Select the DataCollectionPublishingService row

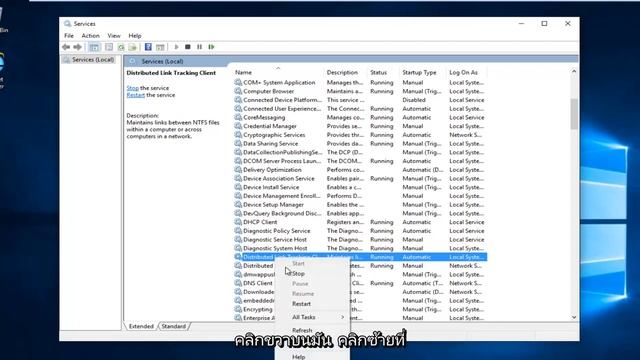point(360,152)
